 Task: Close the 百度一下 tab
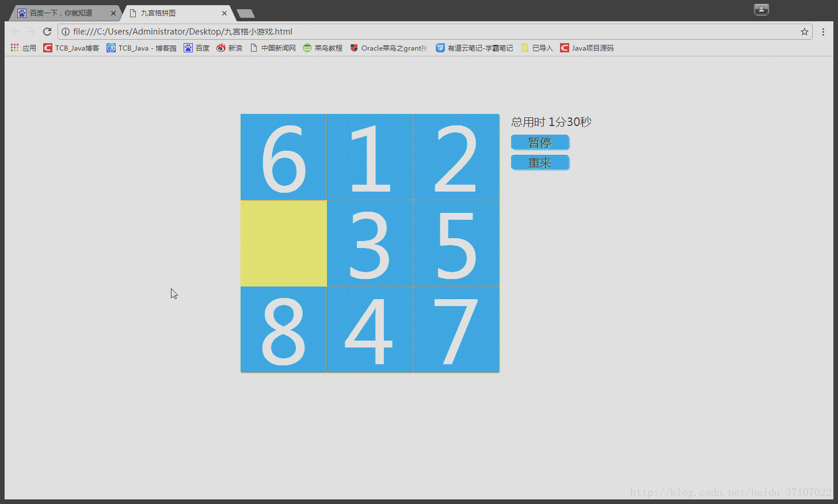tap(113, 13)
